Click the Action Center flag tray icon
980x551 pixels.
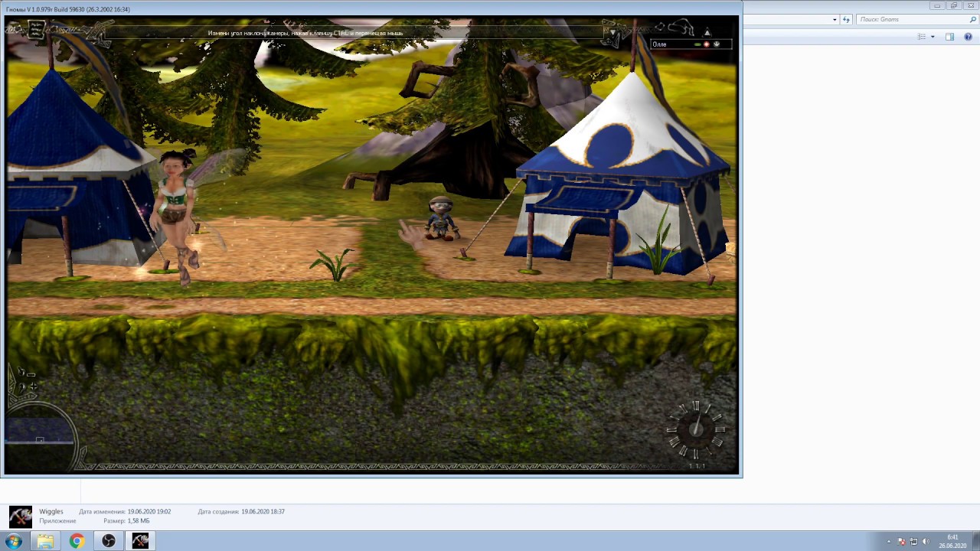901,542
